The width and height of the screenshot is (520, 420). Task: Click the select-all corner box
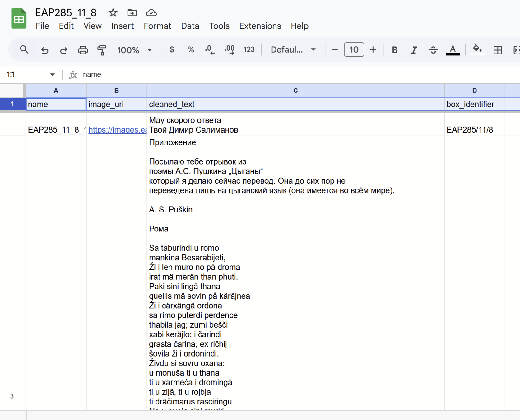[12, 91]
